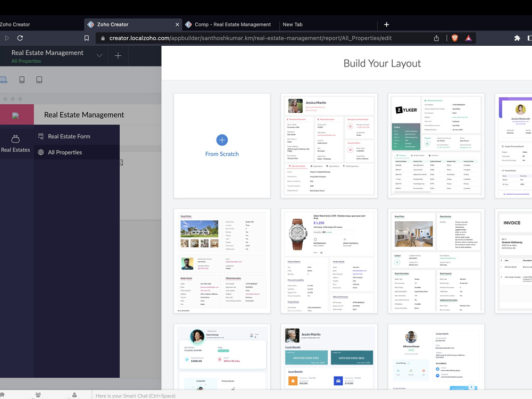The height and width of the screenshot is (399, 532).
Task: Click the All Properties globe icon
Action: coord(41,152)
